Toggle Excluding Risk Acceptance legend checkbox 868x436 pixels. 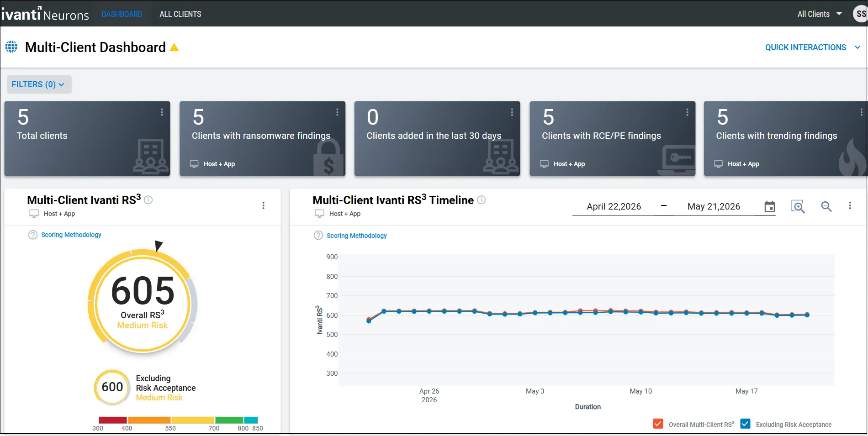click(745, 424)
